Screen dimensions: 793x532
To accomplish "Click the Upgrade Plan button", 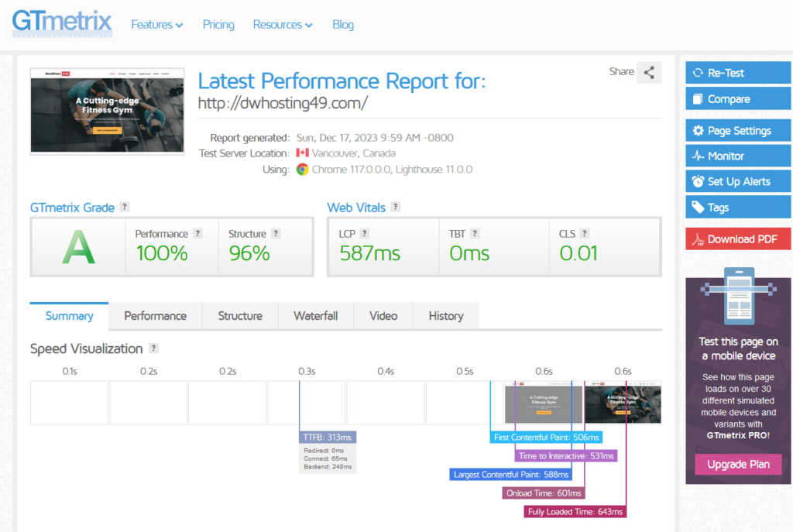I will 738,464.
